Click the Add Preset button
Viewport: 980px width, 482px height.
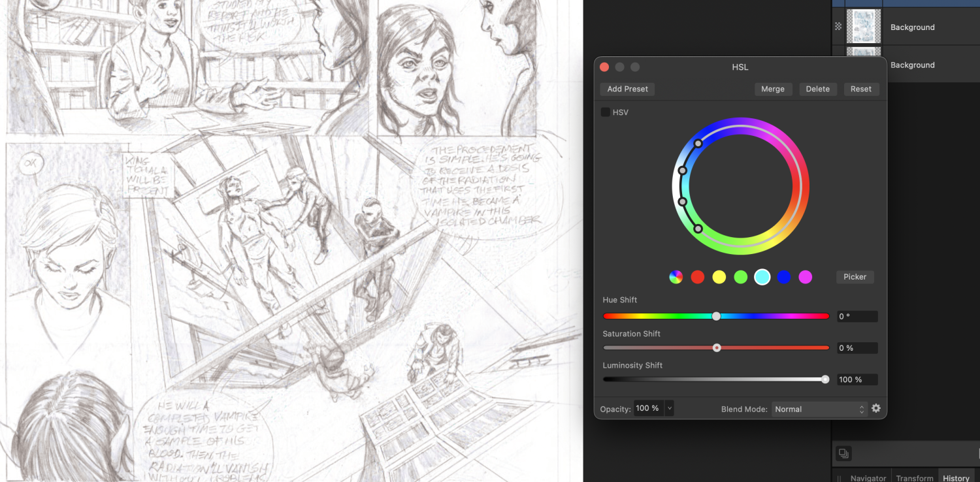coord(628,89)
